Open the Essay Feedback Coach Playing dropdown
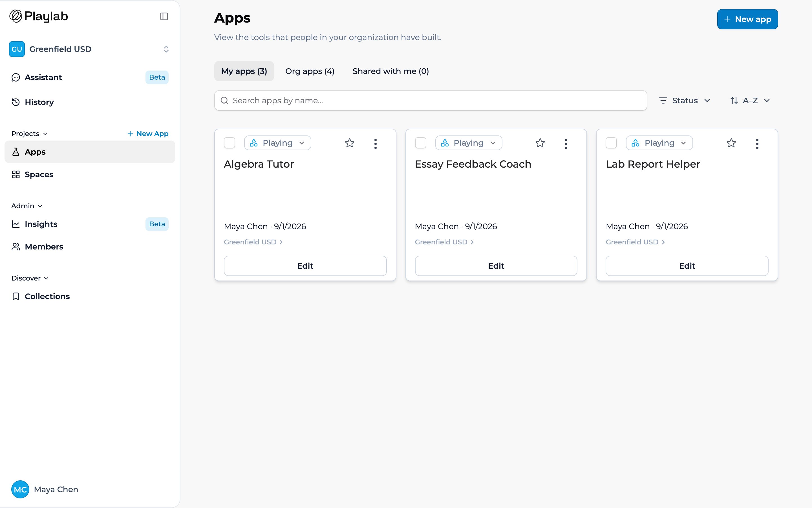The image size is (812, 508). (468, 143)
